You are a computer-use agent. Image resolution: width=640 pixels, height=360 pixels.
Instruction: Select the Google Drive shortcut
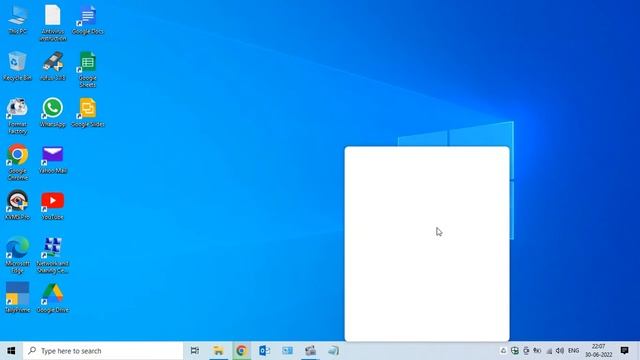pos(53,298)
